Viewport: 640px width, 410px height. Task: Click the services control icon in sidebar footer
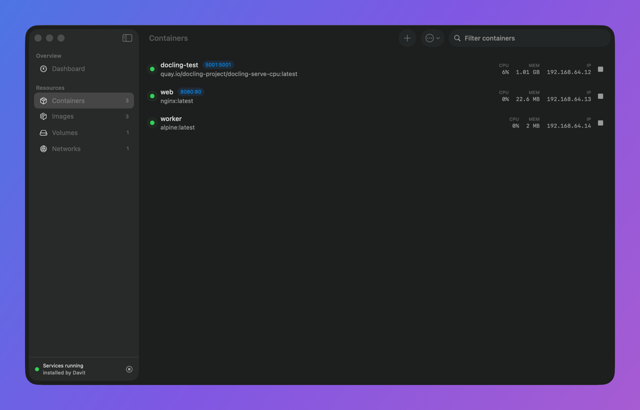coord(129,369)
